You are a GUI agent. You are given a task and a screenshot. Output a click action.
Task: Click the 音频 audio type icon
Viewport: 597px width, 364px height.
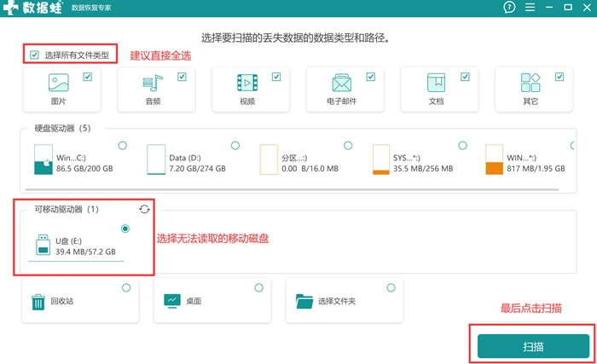[153, 83]
